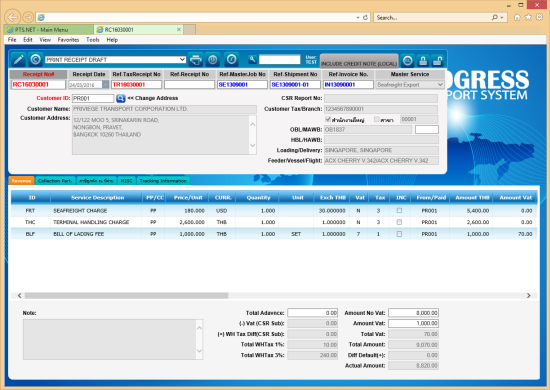Click the copy (C) toolbar icon
Image resolution: width=550 pixels, height=390 pixels.
[x=35, y=60]
